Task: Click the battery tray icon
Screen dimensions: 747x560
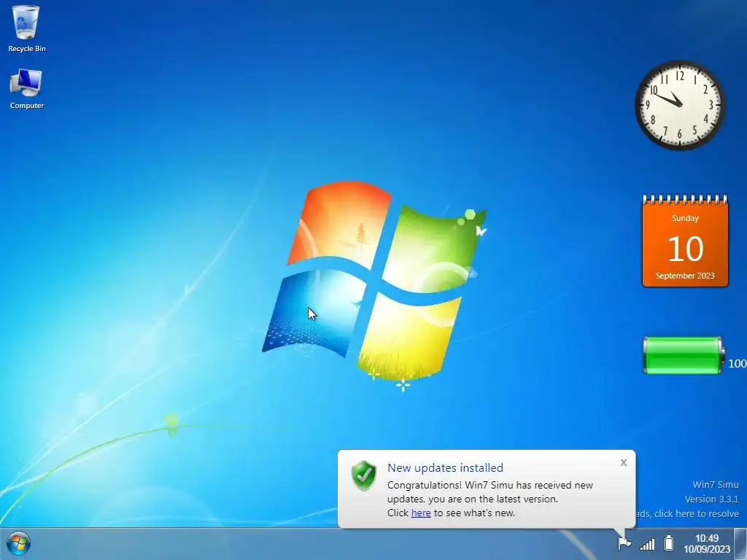Action: 669,542
